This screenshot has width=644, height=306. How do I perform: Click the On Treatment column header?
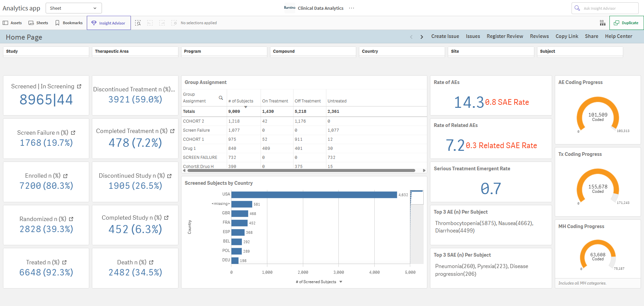pos(275,101)
